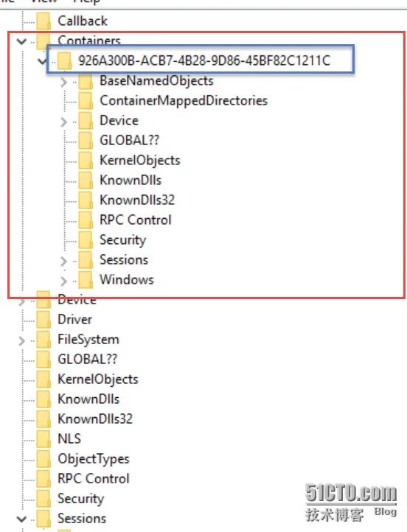Click the Driver folder icon
407x532 pixels.
point(44,320)
